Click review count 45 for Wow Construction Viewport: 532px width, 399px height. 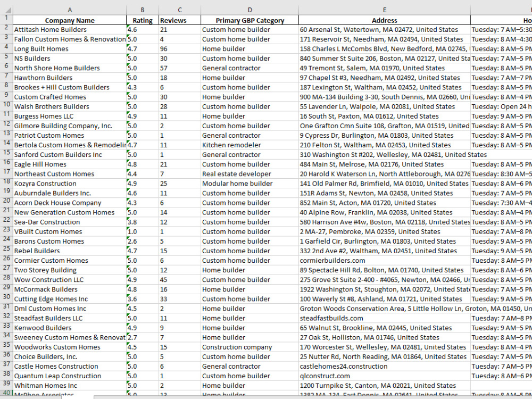180,280
